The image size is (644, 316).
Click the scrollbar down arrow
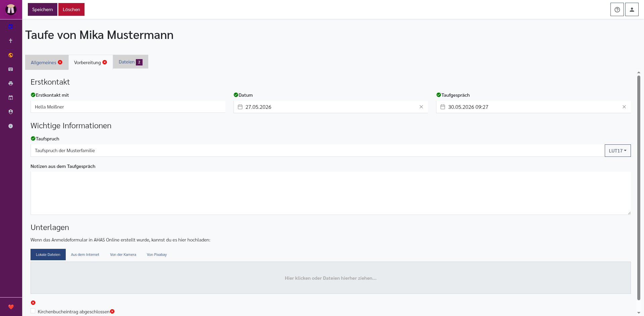(x=639, y=313)
